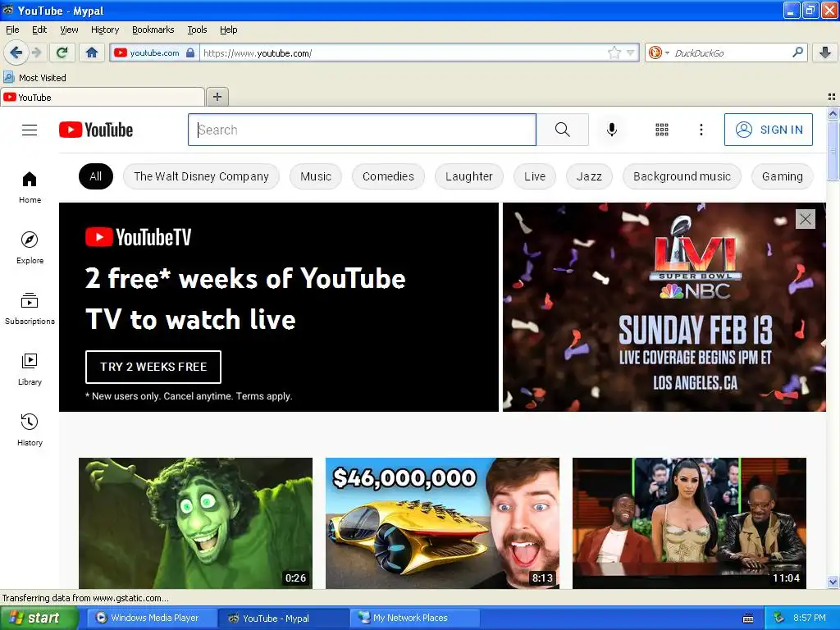Click the on-screen keyboard tray icon
The height and width of the screenshot is (630, 840).
click(x=748, y=619)
